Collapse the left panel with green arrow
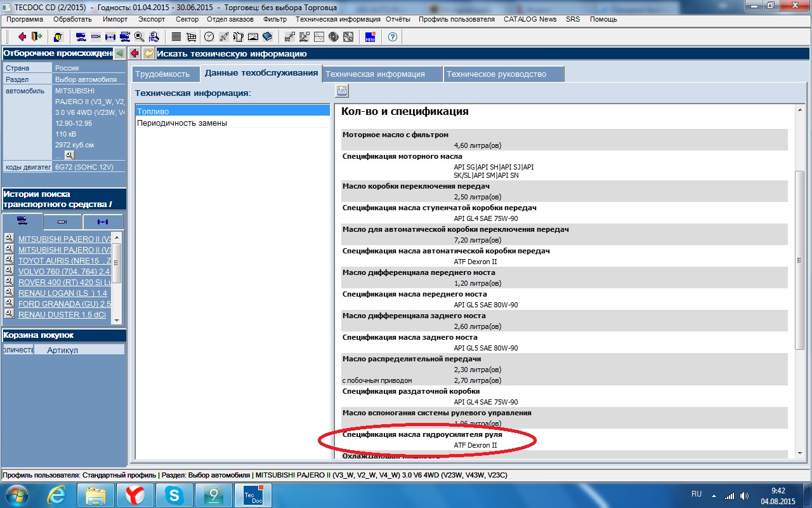 pos(119,53)
